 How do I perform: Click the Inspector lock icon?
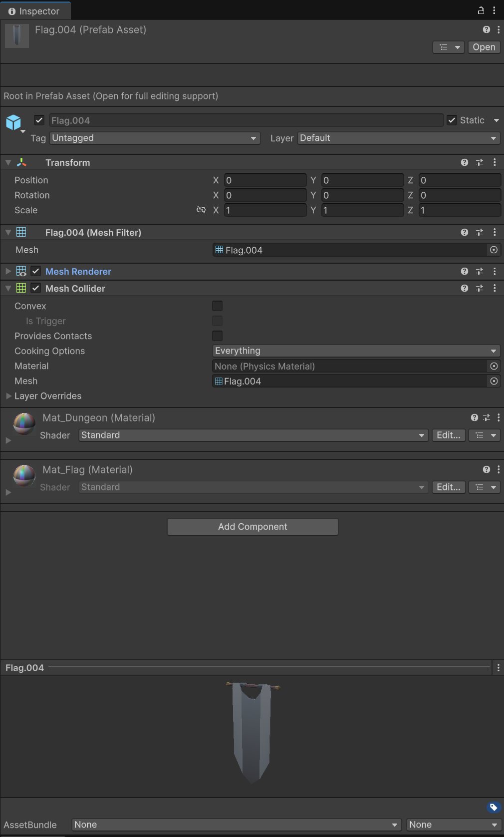[481, 10]
